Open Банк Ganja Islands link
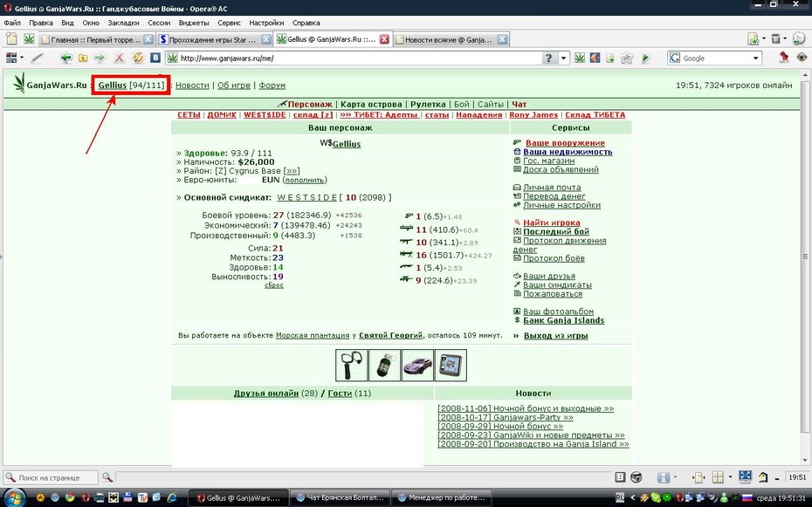 pos(563,320)
